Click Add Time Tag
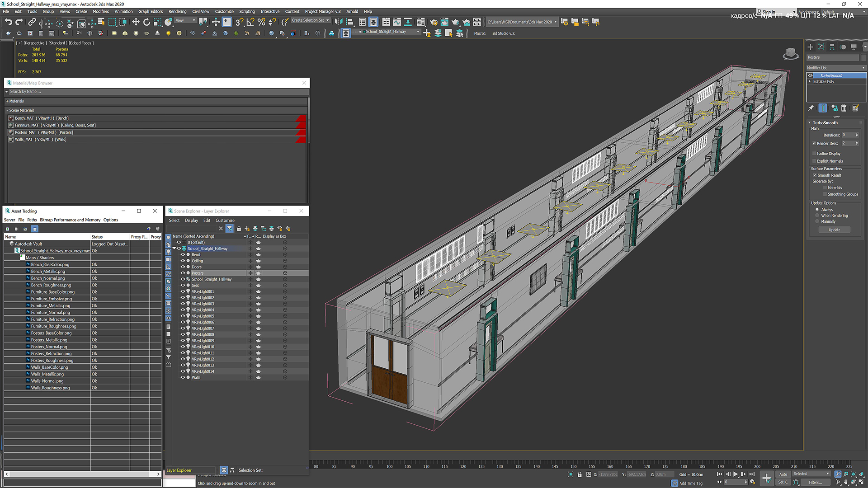Screen dimensions: 868x488 691,483
